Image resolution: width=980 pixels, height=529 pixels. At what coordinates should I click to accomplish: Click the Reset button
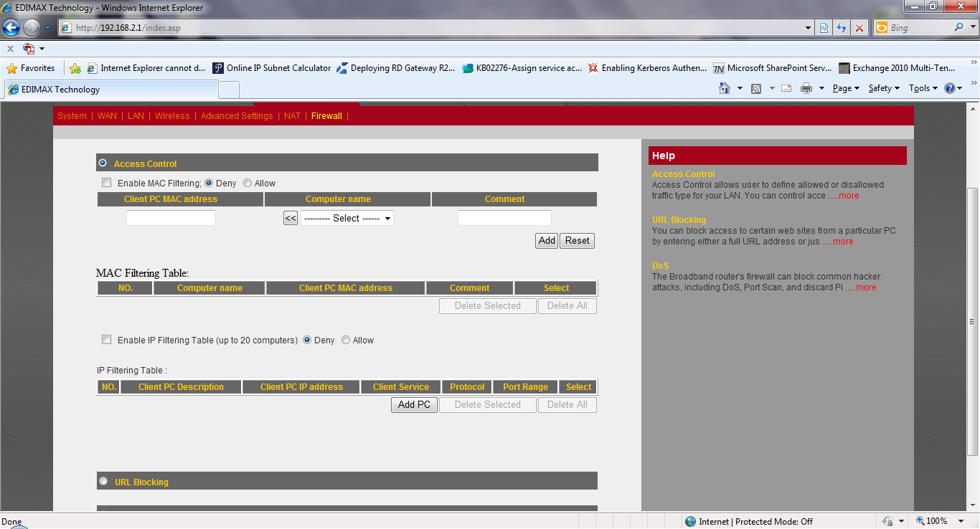(x=578, y=241)
